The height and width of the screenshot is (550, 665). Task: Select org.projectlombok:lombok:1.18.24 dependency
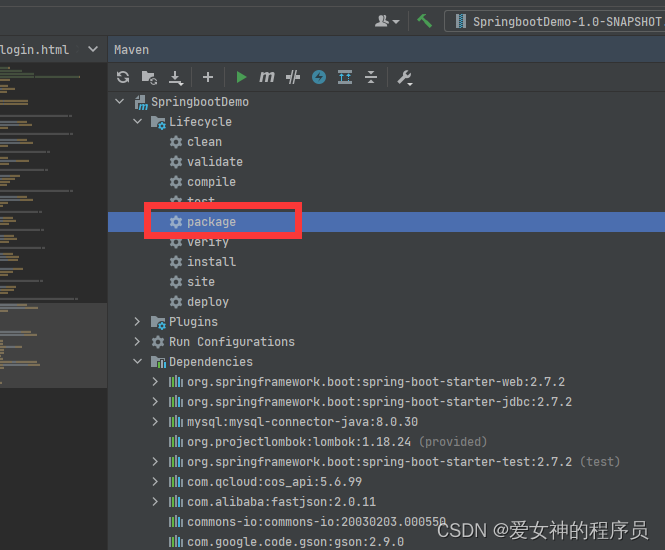pos(299,442)
